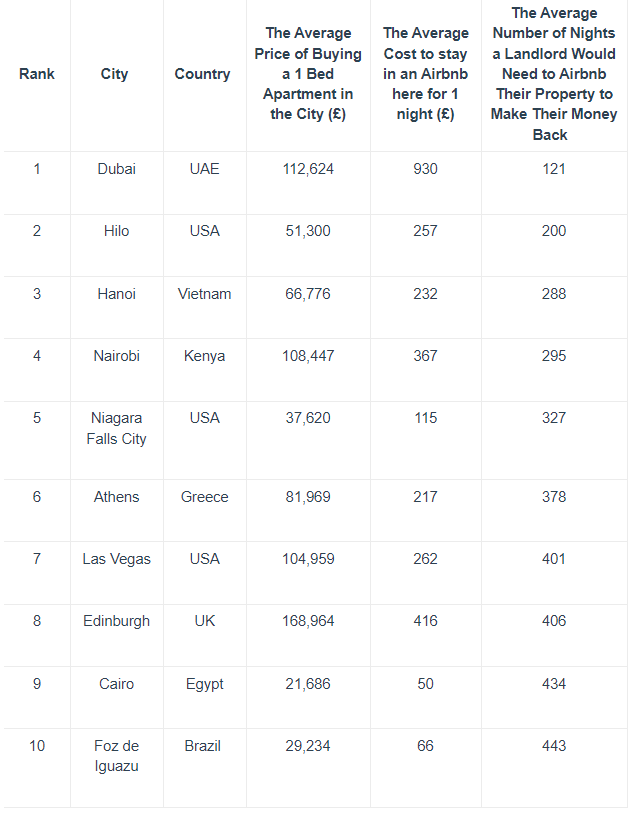The image size is (633, 814).
Task: Select the Athens city cell
Action: click(x=116, y=497)
